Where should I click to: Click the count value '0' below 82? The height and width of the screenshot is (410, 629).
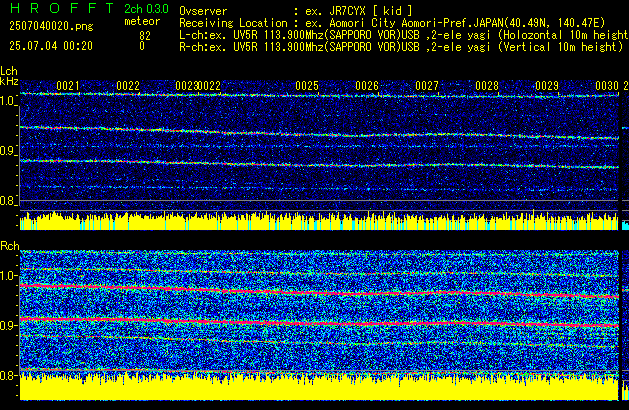[x=142, y=47]
